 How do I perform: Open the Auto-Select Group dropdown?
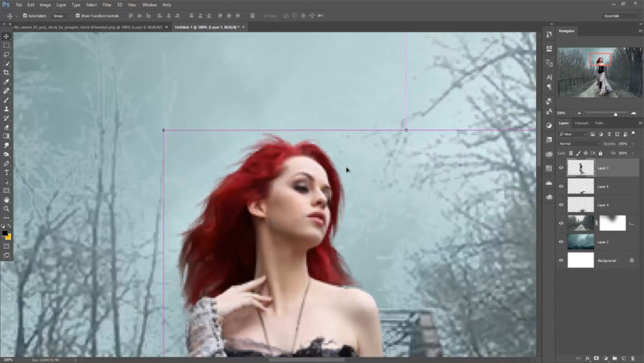(x=61, y=16)
